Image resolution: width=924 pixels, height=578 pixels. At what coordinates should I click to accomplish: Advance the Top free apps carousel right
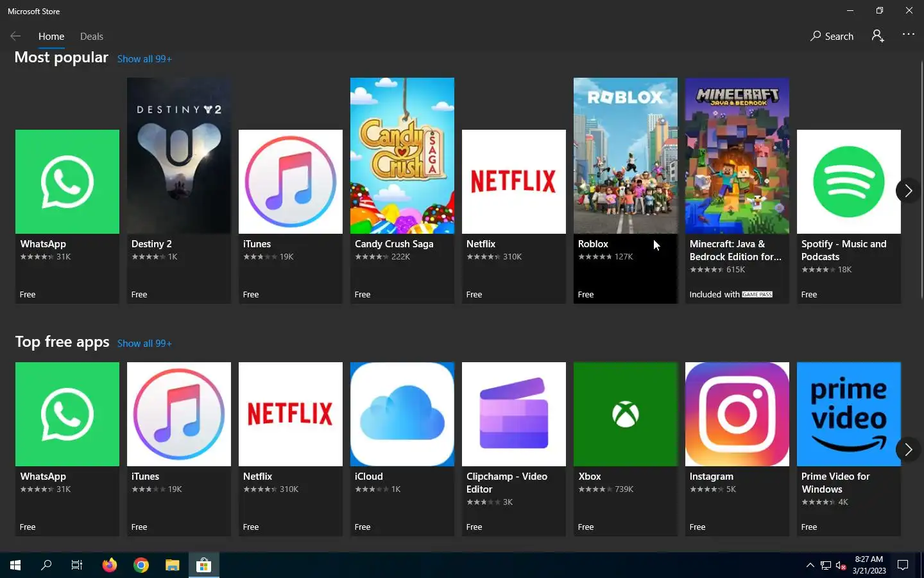908,450
